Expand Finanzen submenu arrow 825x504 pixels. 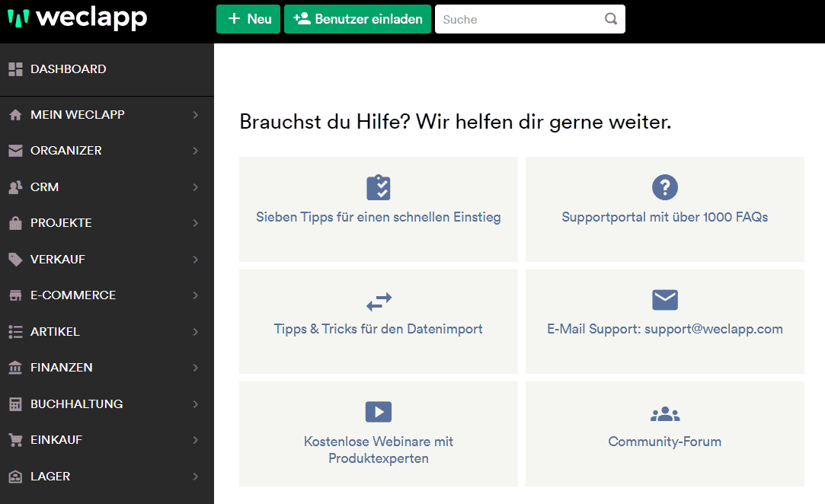point(195,367)
